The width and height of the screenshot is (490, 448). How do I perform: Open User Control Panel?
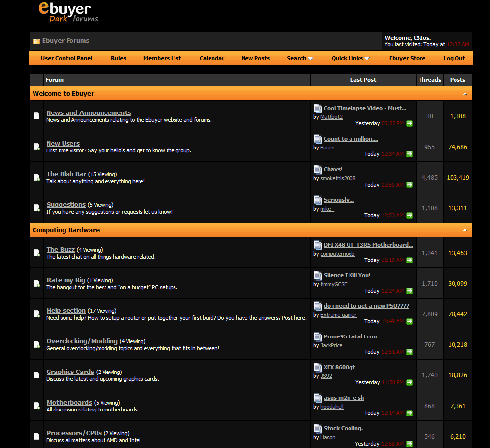67,58
